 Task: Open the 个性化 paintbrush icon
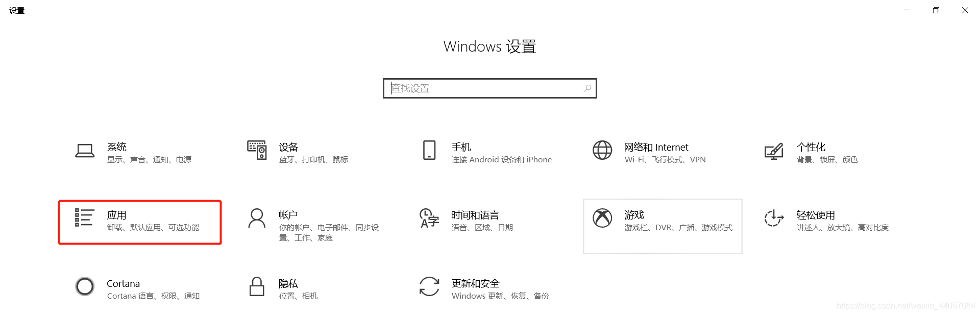pos(774,151)
